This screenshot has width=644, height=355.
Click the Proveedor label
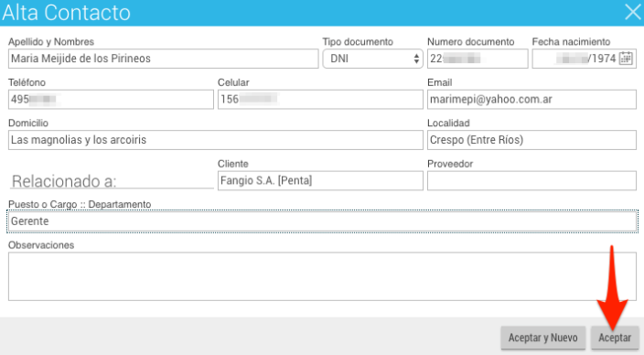click(x=450, y=164)
